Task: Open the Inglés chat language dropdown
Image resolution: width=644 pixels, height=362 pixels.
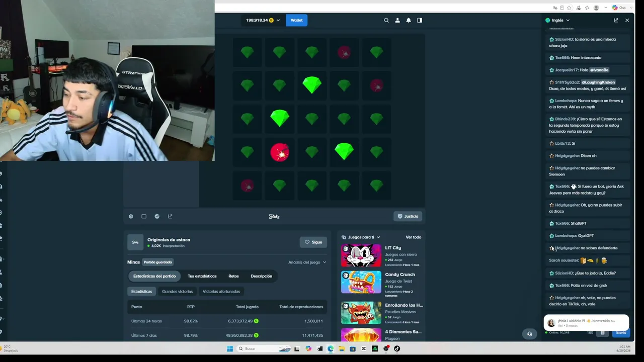Action: coord(557,20)
